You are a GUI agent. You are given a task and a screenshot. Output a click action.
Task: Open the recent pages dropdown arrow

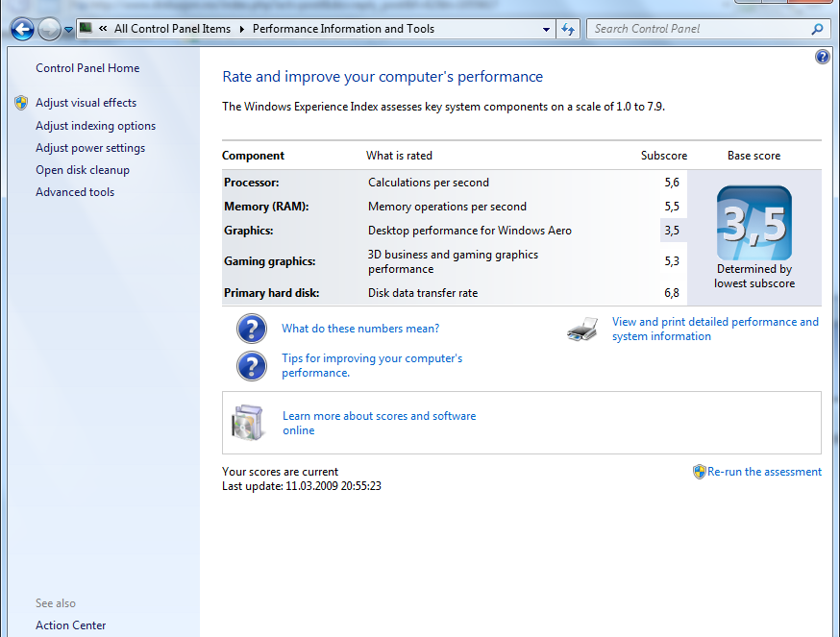(x=68, y=30)
